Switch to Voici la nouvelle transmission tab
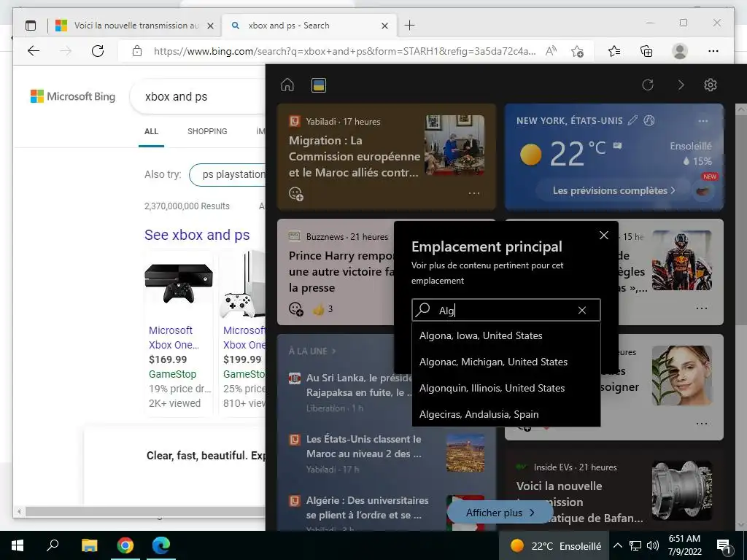The height and width of the screenshot is (560, 747). tap(135, 26)
